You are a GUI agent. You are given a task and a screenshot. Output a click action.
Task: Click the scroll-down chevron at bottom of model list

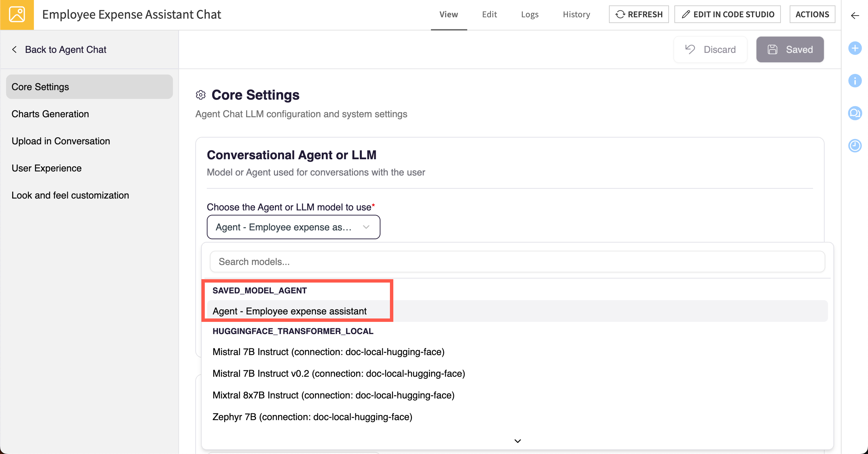click(x=517, y=441)
